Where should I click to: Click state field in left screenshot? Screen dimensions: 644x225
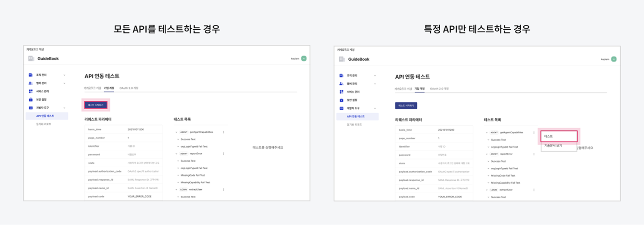click(x=144, y=163)
